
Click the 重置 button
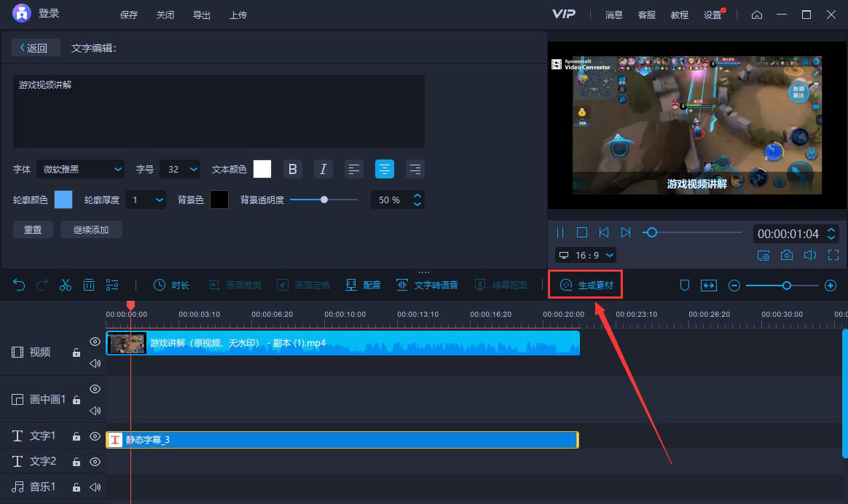(x=33, y=229)
